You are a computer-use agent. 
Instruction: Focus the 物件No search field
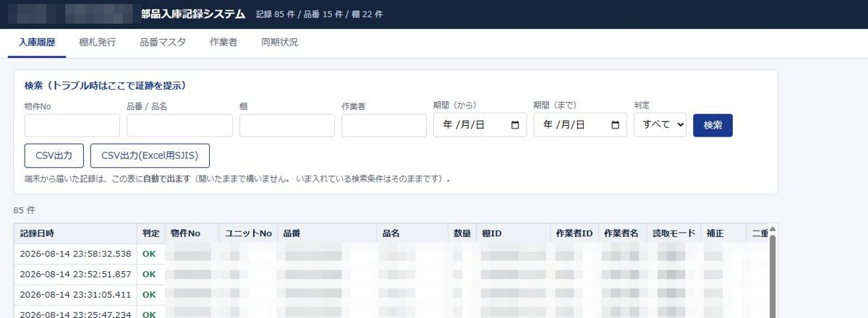click(x=72, y=125)
